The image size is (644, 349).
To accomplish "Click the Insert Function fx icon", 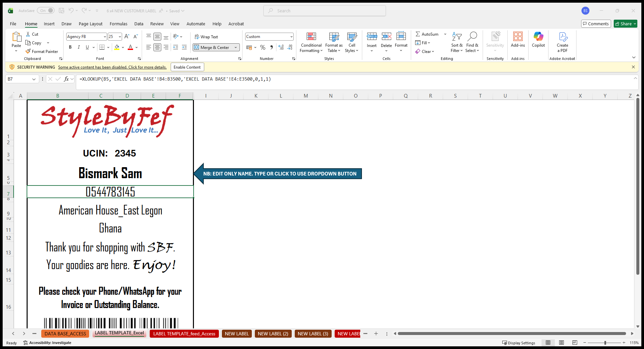I will tap(67, 79).
